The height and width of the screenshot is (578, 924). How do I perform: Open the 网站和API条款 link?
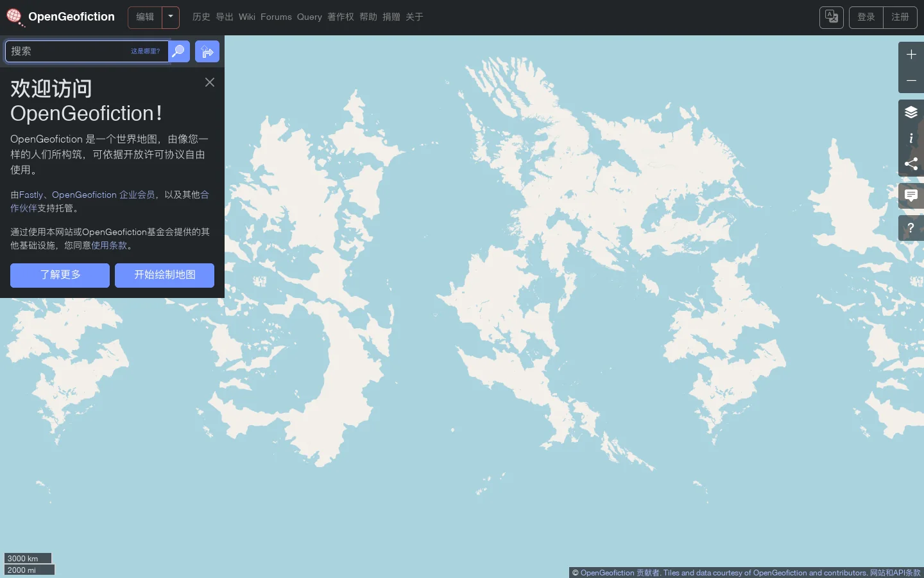coord(895,573)
